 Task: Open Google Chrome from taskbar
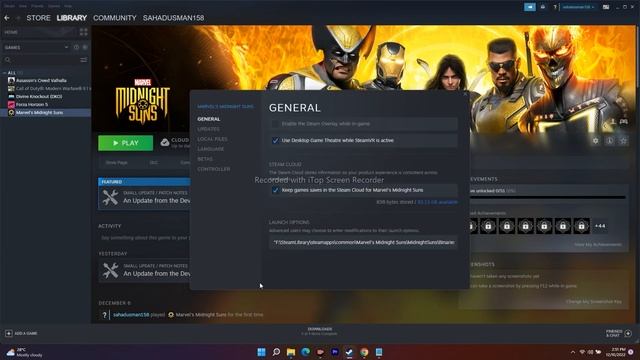[x=364, y=352]
